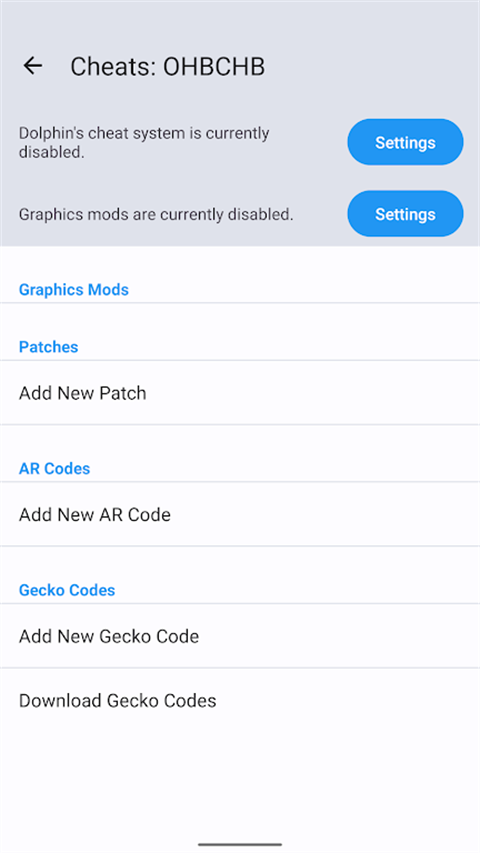The width and height of the screenshot is (480, 853).
Task: Click the cheat system disabled message
Action: click(x=144, y=143)
